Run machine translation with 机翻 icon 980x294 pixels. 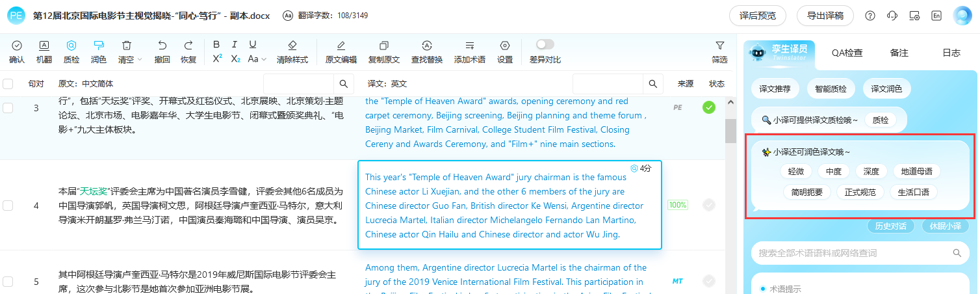44,51
